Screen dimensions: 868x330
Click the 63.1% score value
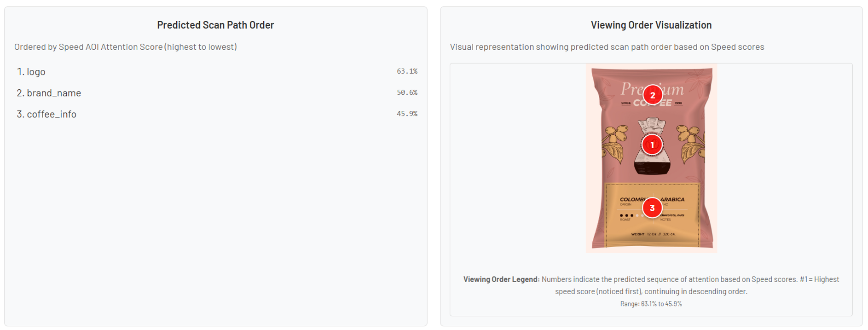pos(407,71)
